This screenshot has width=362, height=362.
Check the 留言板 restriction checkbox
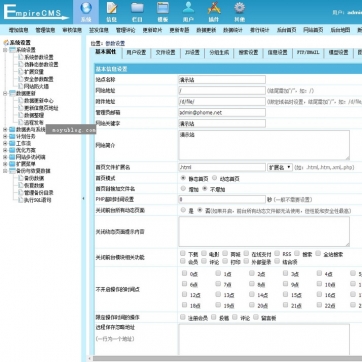coord(256,317)
